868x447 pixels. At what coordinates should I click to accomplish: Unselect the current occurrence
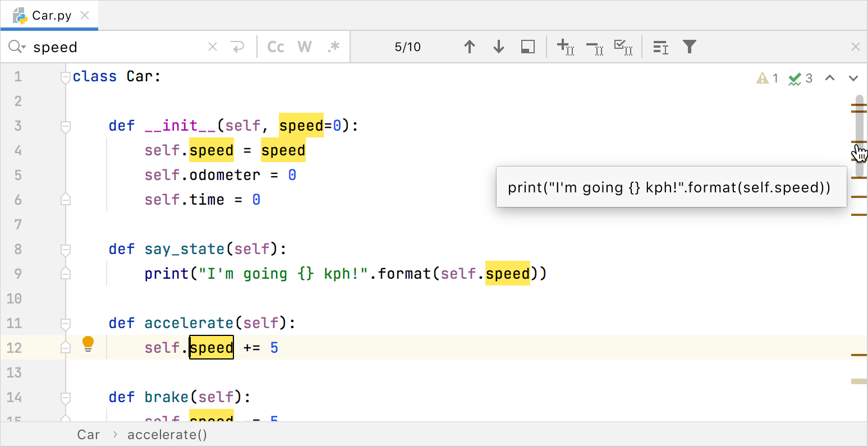(x=594, y=47)
